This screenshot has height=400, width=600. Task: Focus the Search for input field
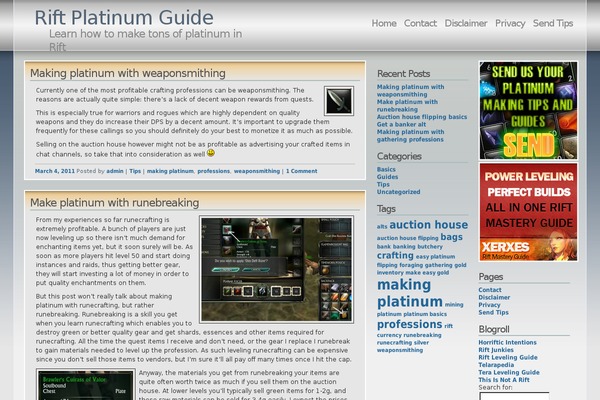514,396
